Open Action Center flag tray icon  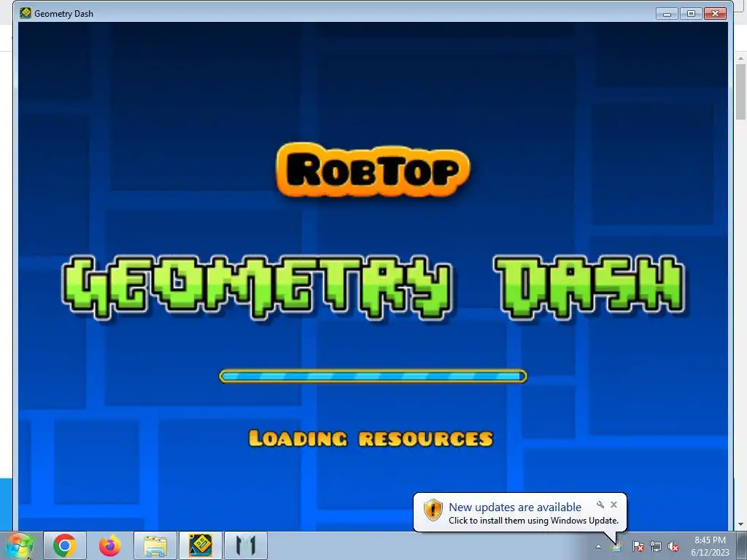[638, 547]
